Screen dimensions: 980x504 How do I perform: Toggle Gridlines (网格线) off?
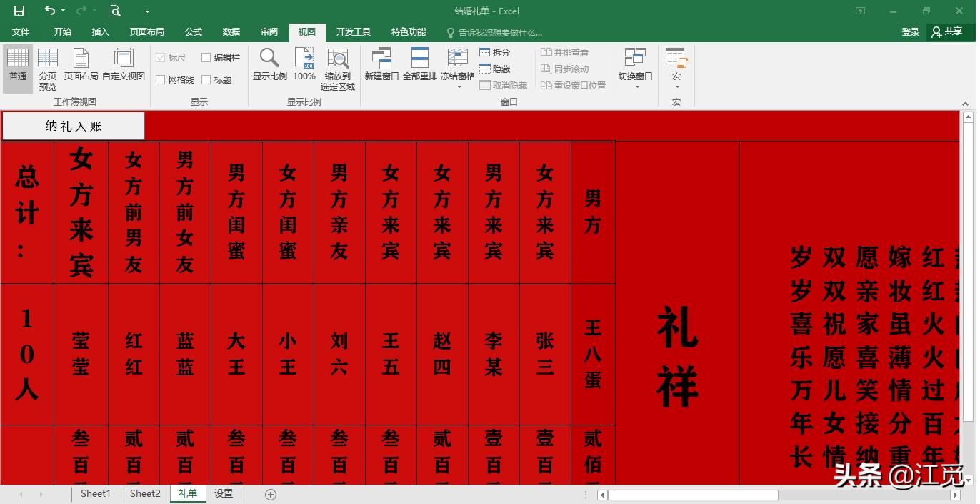161,79
